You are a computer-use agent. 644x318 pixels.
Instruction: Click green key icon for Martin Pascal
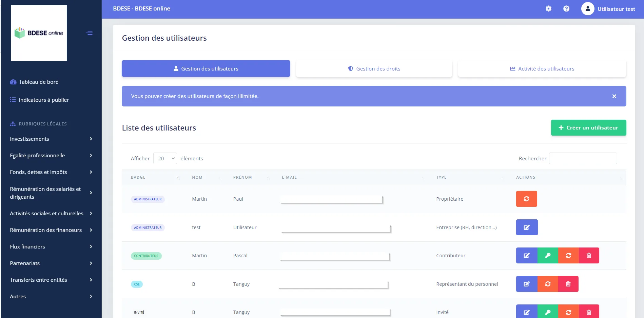click(548, 256)
